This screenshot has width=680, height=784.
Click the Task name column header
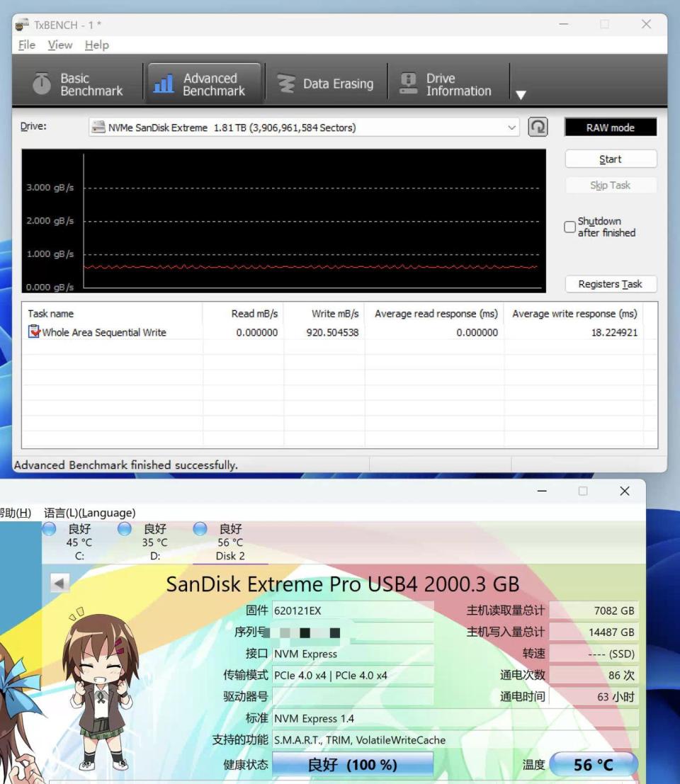(x=113, y=314)
